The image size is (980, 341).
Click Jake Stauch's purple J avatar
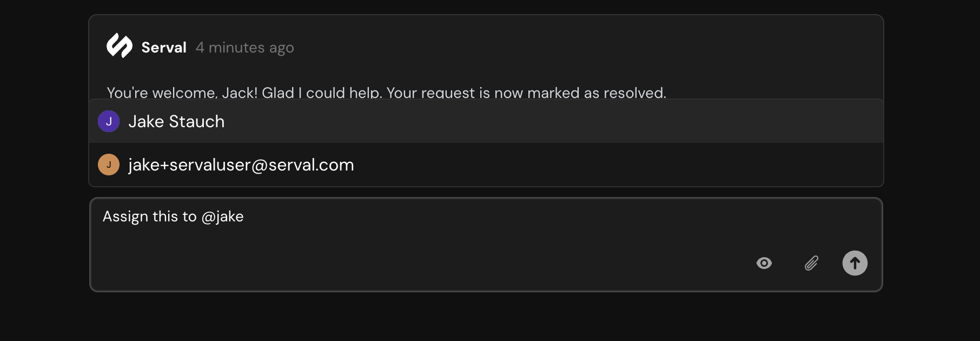click(x=109, y=121)
